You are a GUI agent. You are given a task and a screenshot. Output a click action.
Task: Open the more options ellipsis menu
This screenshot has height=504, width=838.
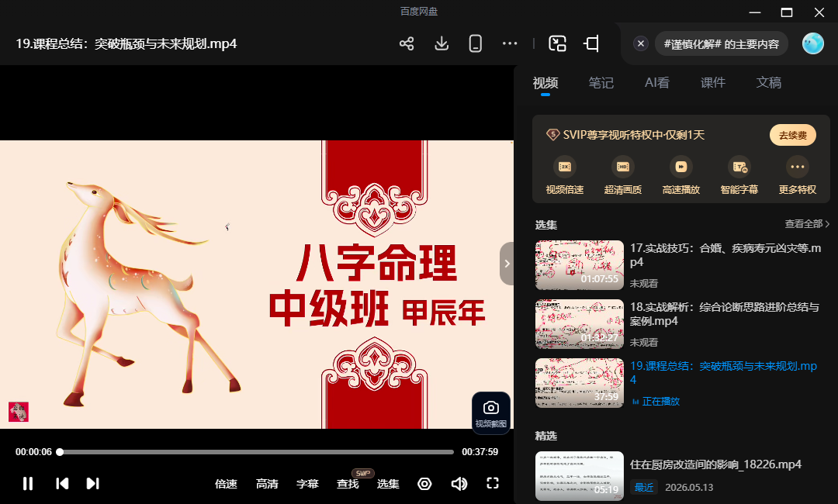click(x=510, y=43)
